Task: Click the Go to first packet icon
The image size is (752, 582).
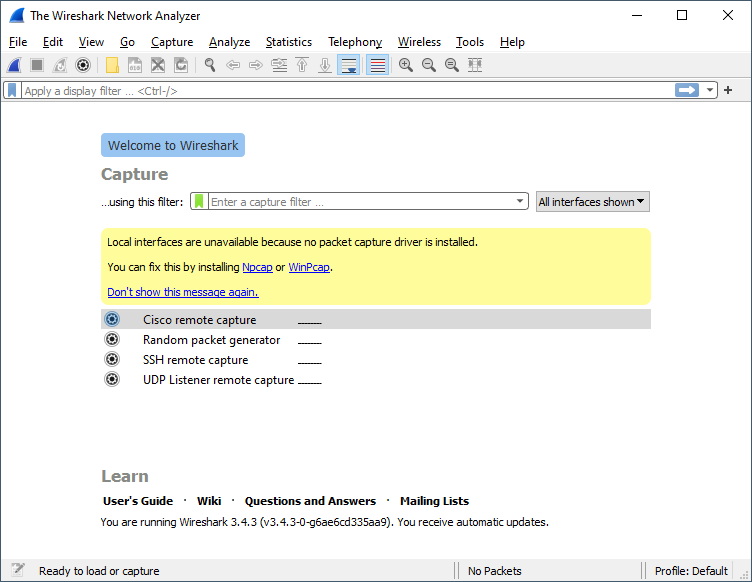Action: pyautogui.click(x=302, y=65)
